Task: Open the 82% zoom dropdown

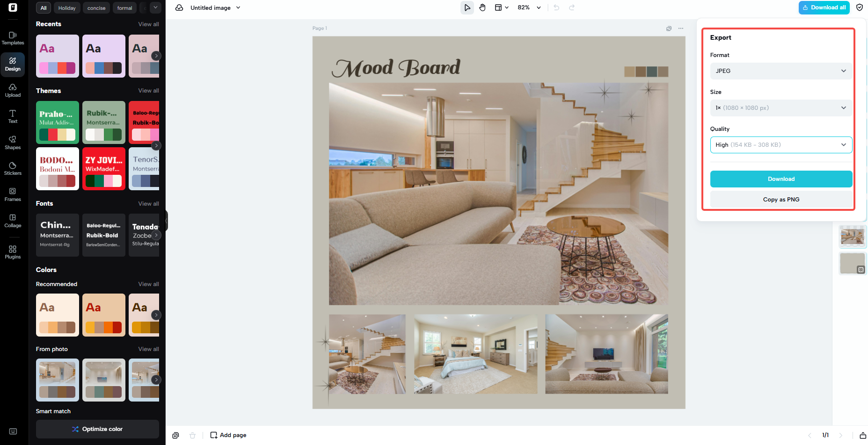Action: pyautogui.click(x=529, y=7)
